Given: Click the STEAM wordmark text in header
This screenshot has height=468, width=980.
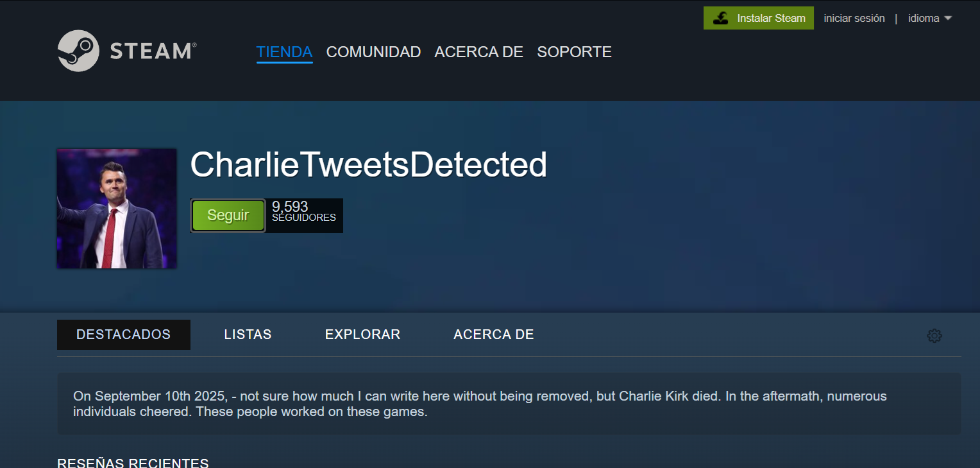Looking at the screenshot, I should click(153, 51).
